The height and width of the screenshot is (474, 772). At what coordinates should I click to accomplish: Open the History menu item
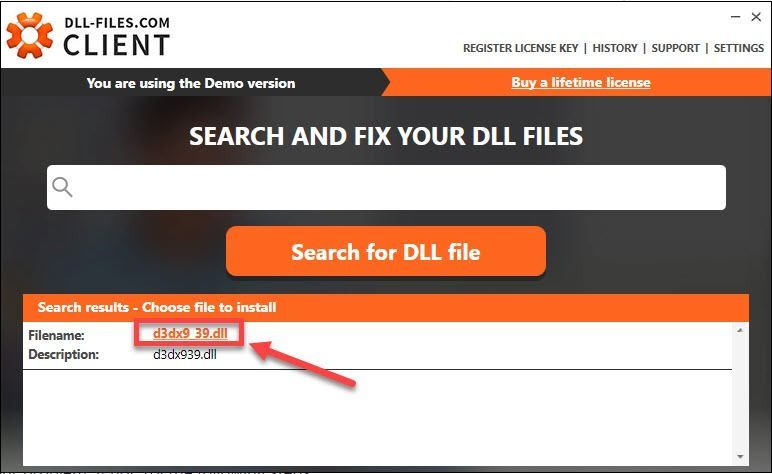615,48
